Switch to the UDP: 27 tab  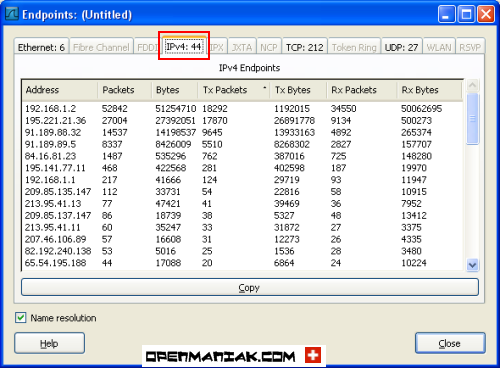coord(401,47)
